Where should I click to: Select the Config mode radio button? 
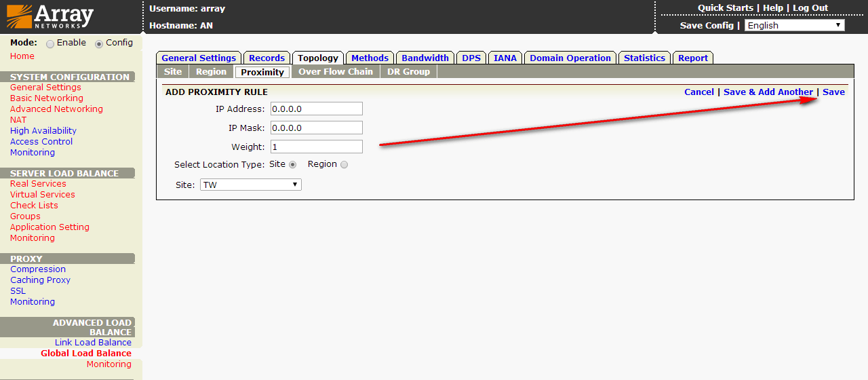tap(99, 43)
